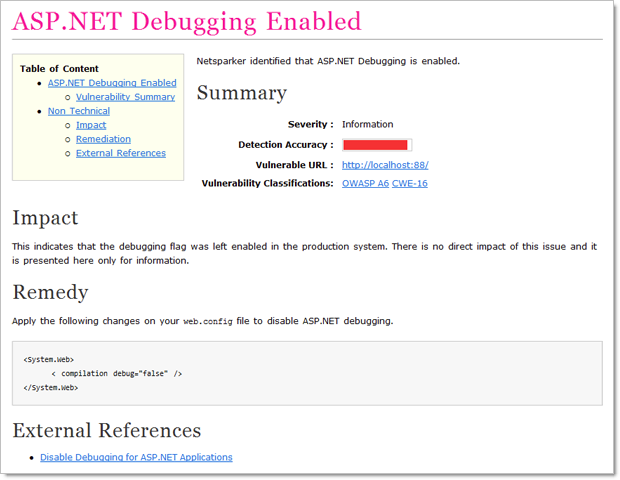Click the Table of Content title

59,69
